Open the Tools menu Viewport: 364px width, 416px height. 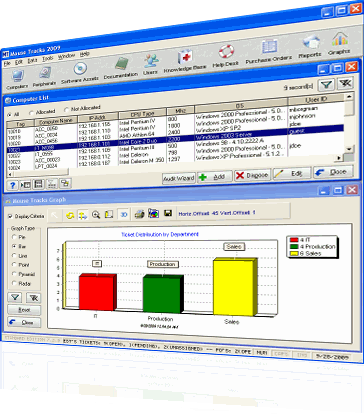[x=48, y=59]
